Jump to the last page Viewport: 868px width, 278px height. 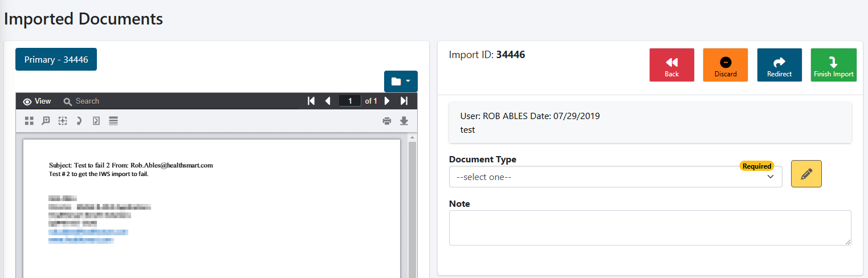(x=404, y=101)
